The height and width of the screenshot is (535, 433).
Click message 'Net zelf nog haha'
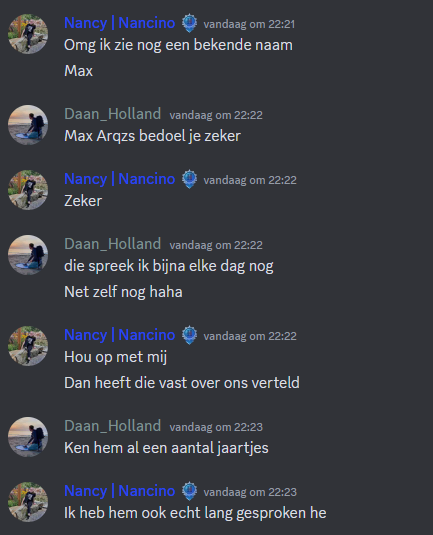point(123,292)
